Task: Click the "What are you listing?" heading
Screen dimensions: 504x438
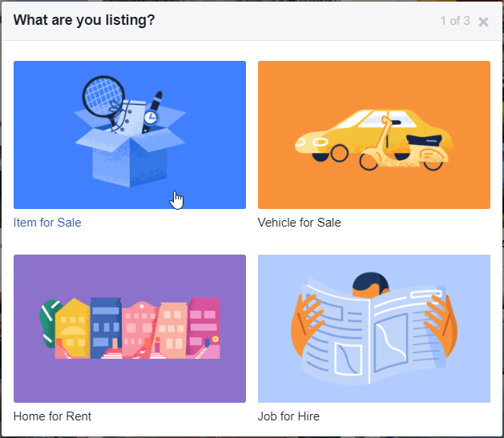Action: click(84, 20)
